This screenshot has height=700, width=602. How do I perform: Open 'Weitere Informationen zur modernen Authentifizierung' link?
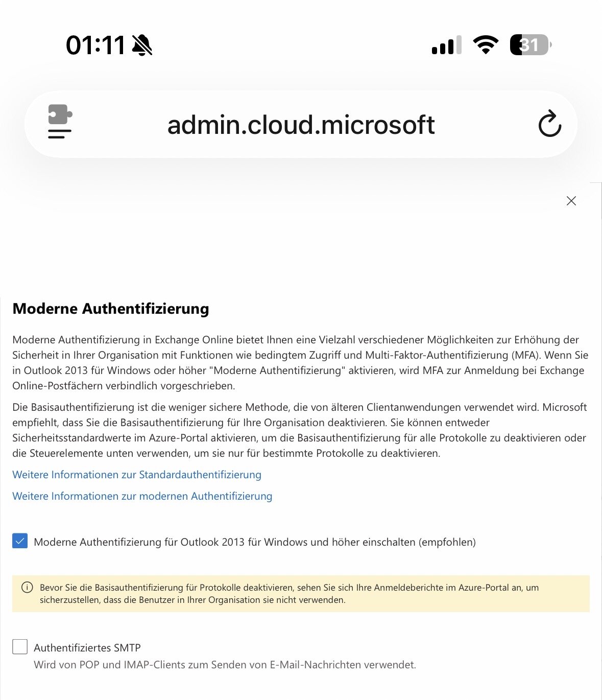tap(142, 496)
